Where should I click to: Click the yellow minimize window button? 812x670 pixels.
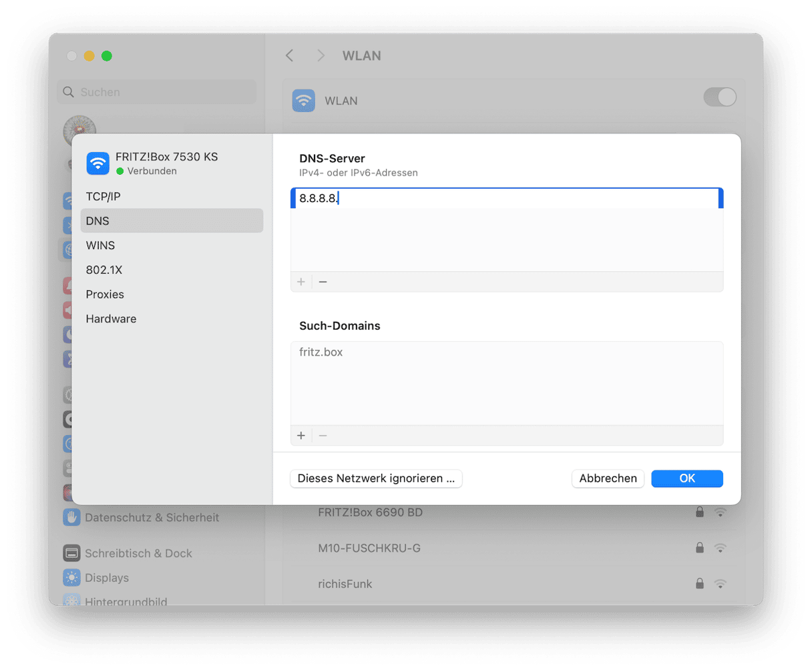point(89,56)
